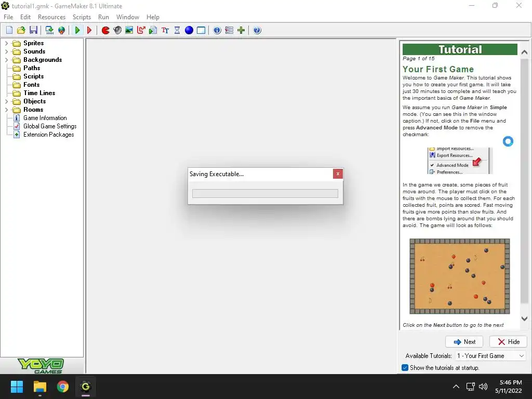Open game information via blue info icon
Screen dimensions: 532x399
click(217, 30)
